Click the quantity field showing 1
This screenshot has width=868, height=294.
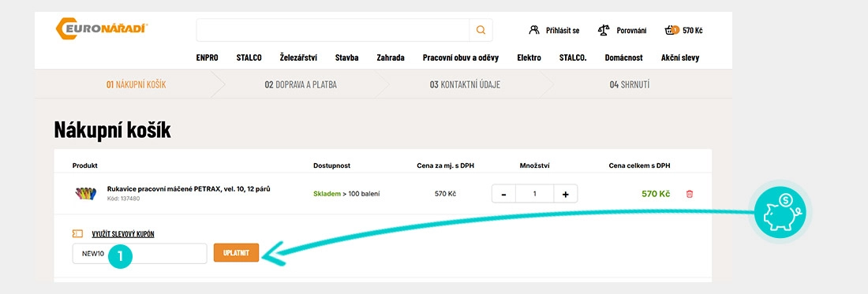(x=535, y=194)
